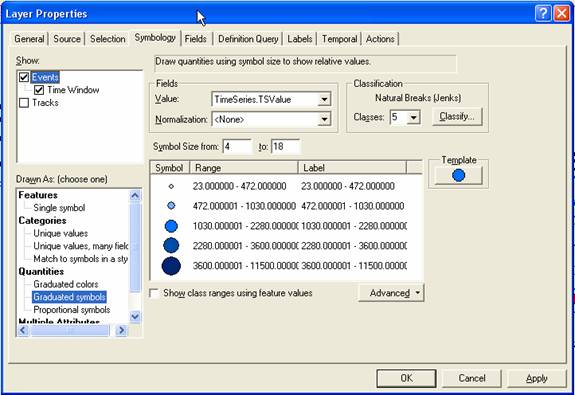Click range text 2280.000001 - 3600.000000

[245, 246]
